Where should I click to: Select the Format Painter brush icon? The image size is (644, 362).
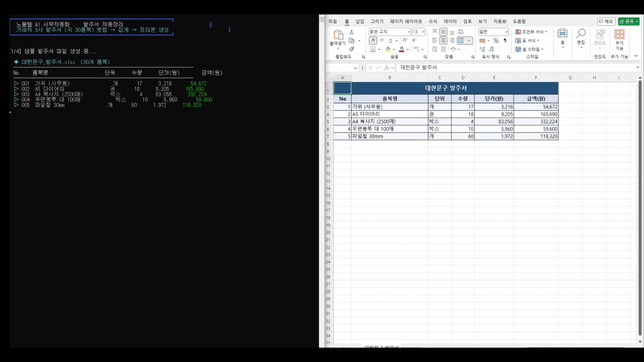352,49
